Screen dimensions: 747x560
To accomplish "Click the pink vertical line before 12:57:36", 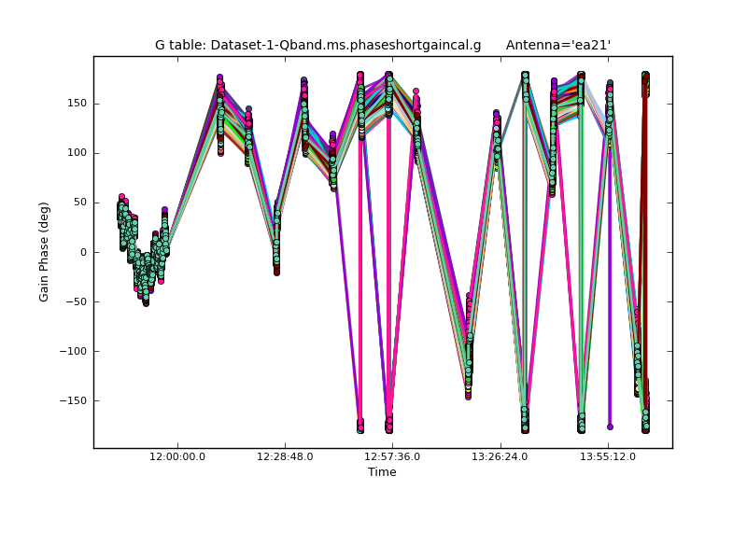I will tap(360, 280).
